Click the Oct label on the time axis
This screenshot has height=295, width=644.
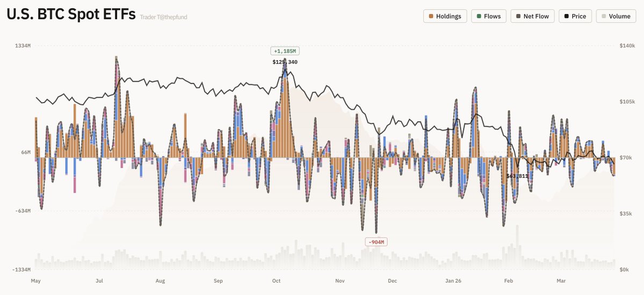[x=277, y=281]
